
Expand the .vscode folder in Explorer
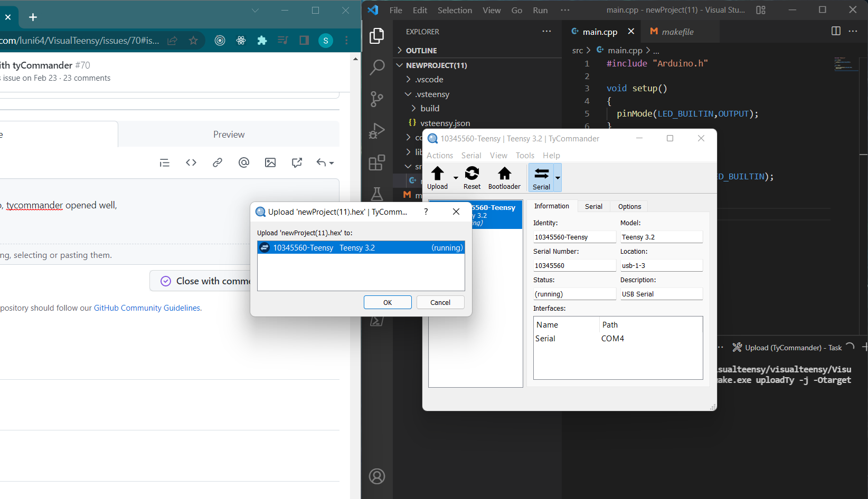coord(408,79)
